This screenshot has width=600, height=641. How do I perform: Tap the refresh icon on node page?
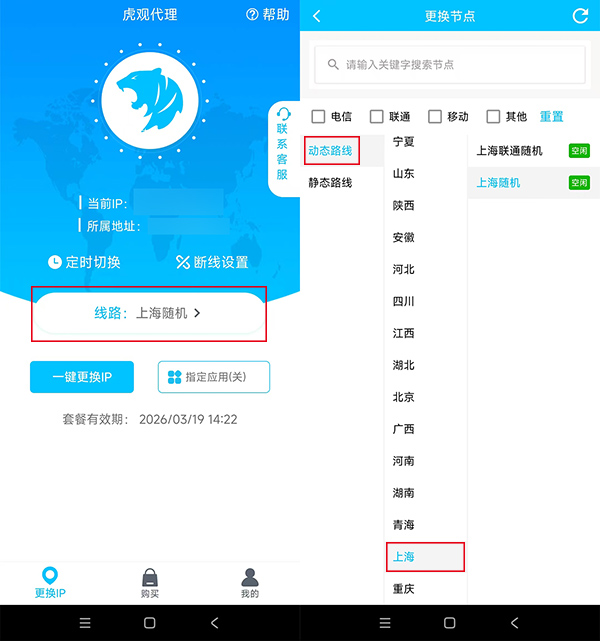(580, 16)
